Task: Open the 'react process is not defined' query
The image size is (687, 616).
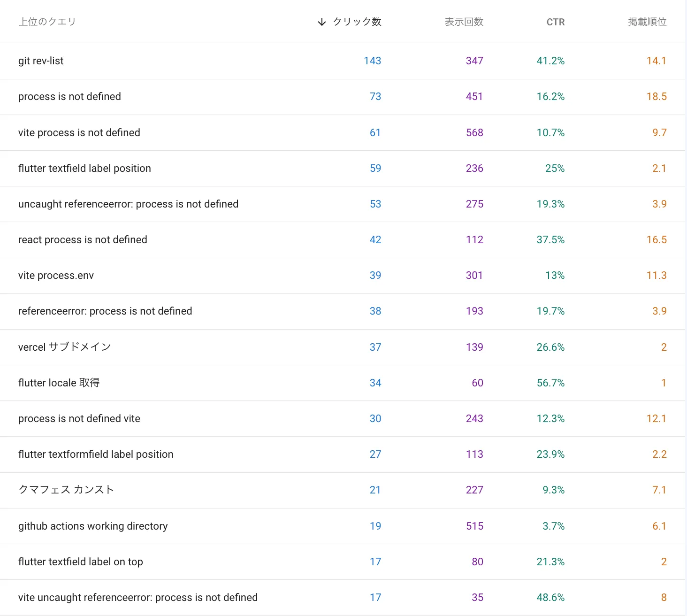Action: pyautogui.click(x=82, y=239)
